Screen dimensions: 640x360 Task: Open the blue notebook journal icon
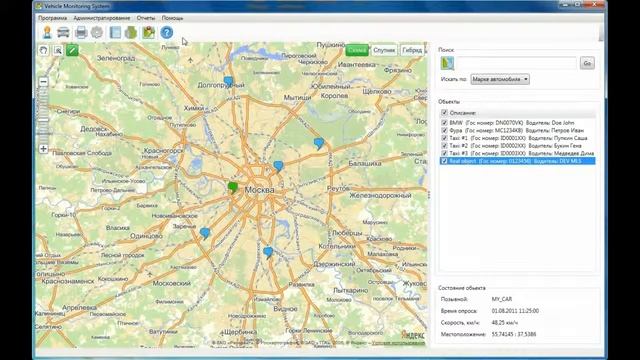[115, 32]
